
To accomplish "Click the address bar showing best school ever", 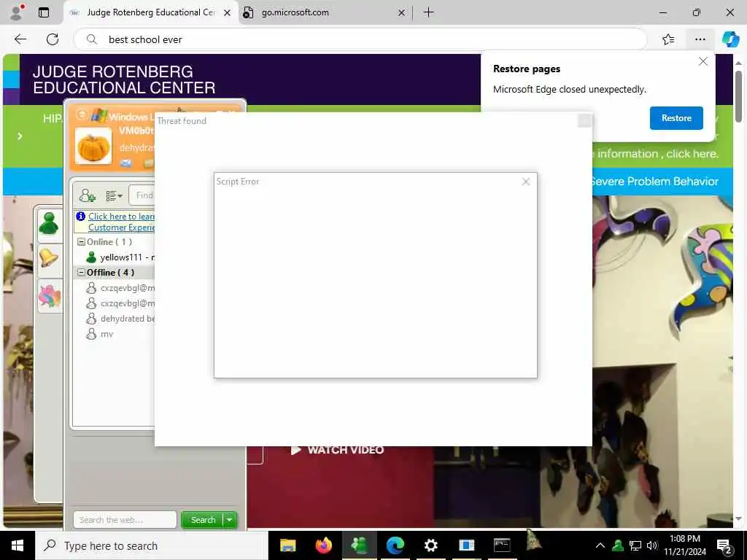I will coord(360,39).
